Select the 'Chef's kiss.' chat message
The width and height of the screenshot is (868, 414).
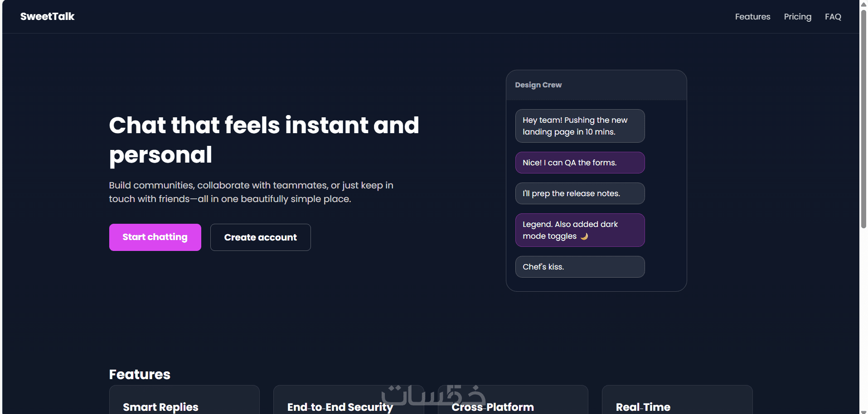click(580, 267)
